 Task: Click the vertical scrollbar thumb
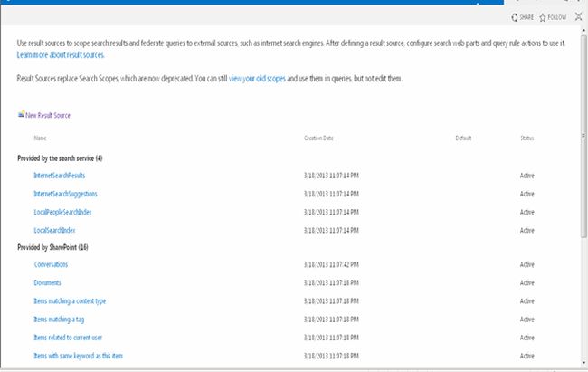pyautogui.click(x=583, y=137)
